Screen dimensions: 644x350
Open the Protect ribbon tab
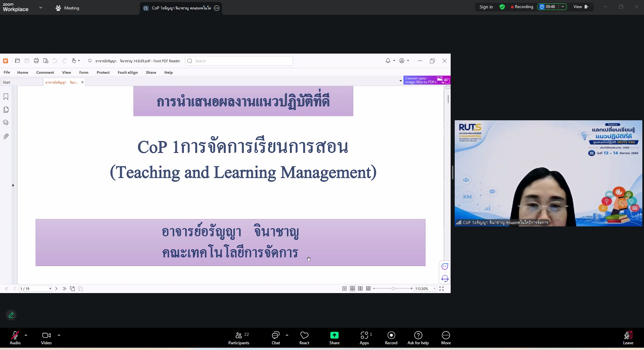[103, 72]
